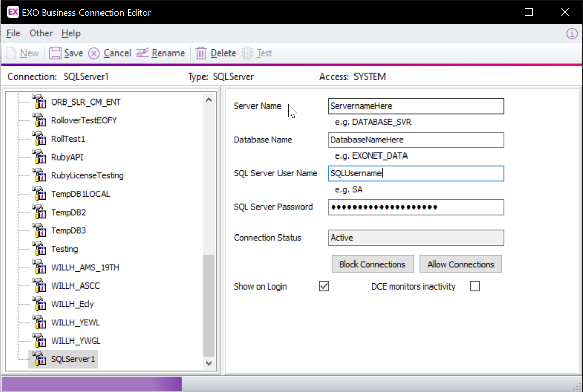Open the Help menu

71,33
